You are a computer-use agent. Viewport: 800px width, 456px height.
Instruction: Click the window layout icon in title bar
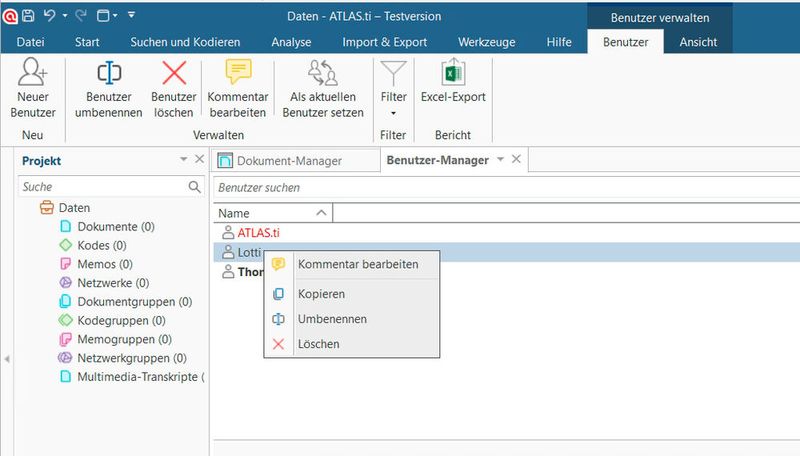[103, 16]
